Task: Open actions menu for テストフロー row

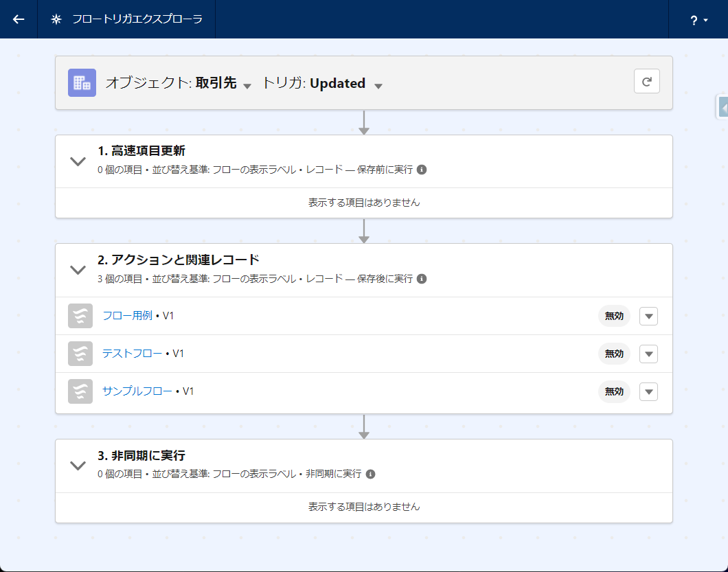Action: pyautogui.click(x=648, y=354)
